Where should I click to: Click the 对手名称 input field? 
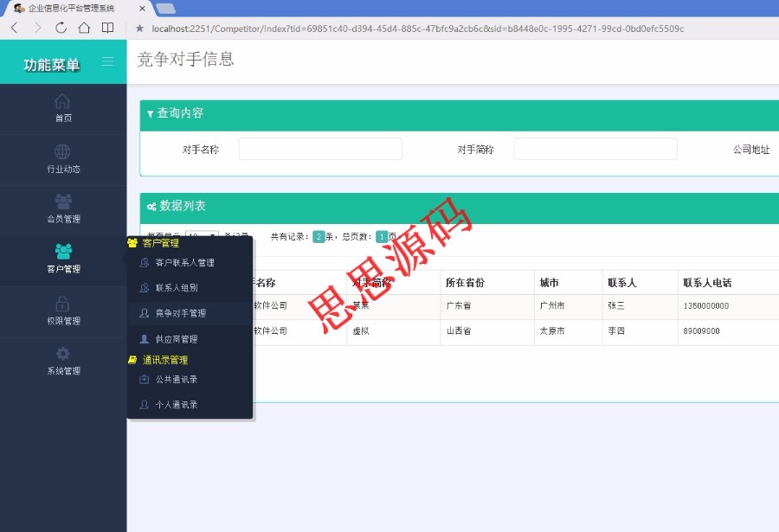click(x=320, y=148)
